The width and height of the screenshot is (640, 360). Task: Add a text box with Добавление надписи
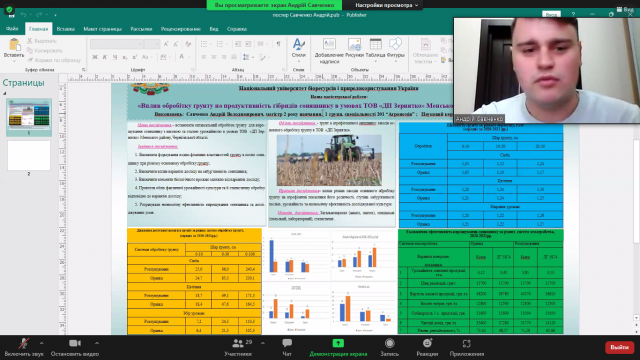[x=329, y=51]
